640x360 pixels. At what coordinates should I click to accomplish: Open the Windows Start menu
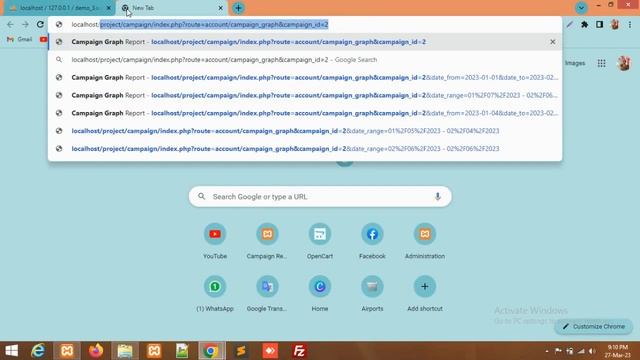tap(11, 351)
